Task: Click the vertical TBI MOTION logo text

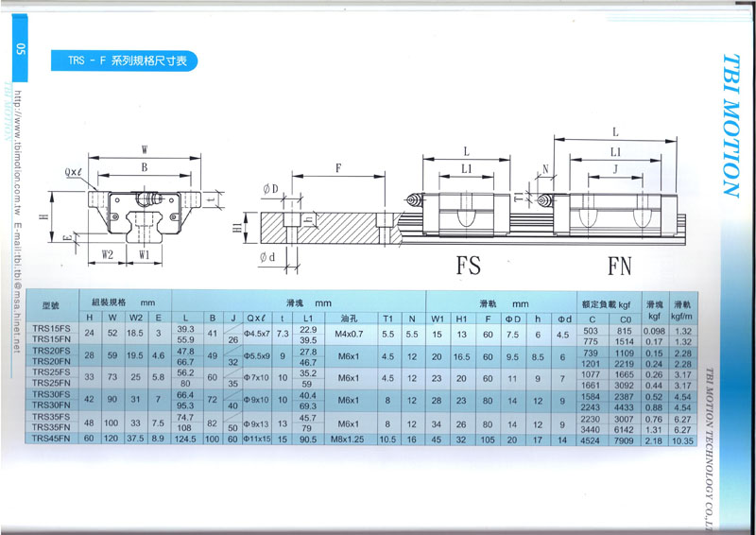Action: click(730, 126)
